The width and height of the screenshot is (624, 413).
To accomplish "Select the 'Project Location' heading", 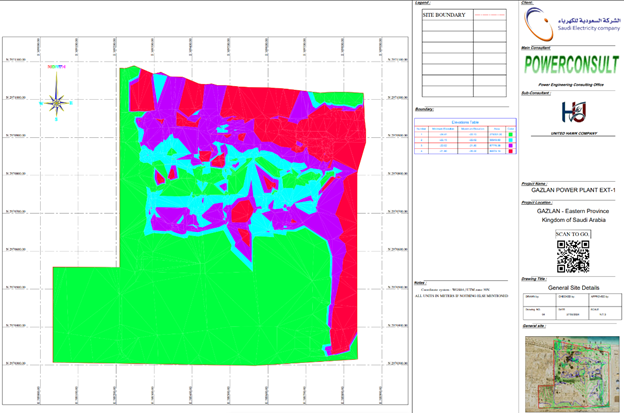I will tap(536, 203).
